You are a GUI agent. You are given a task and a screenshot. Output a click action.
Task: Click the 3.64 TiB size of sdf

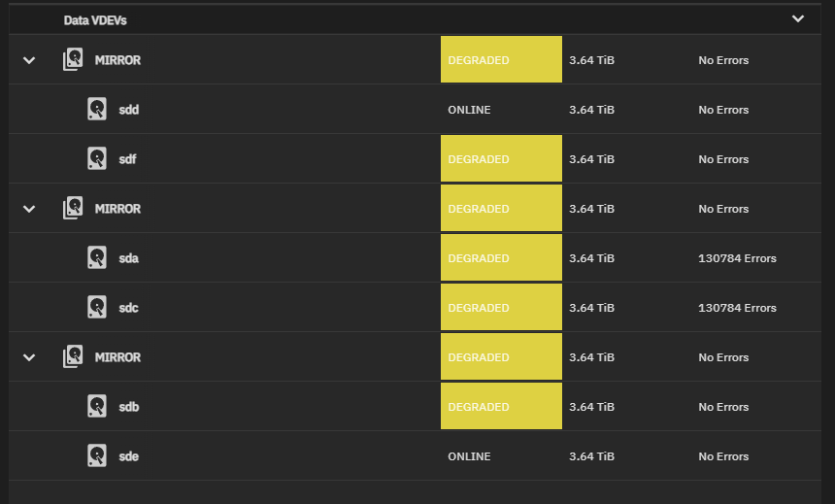591,159
